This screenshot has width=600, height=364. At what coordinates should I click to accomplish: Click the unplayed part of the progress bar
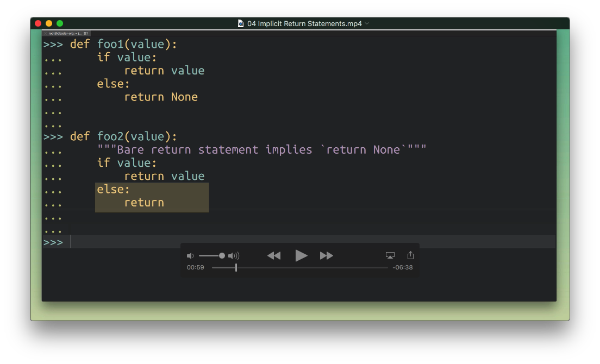(315, 267)
